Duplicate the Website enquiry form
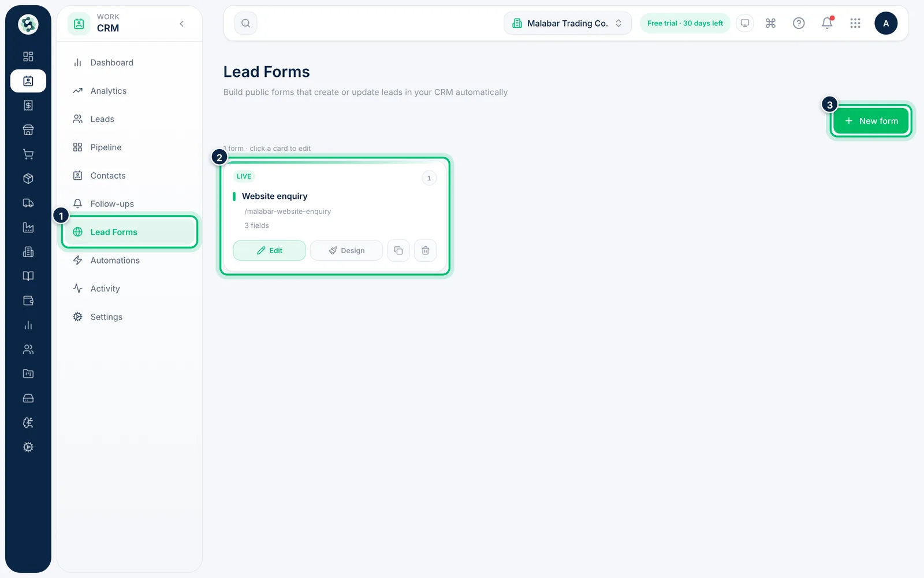 tap(398, 250)
